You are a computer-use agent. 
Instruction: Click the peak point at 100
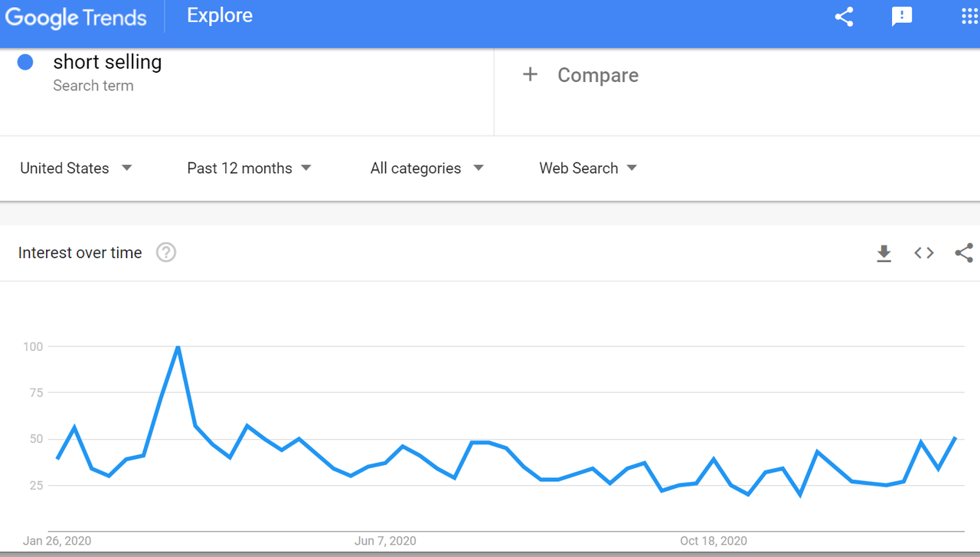pos(178,347)
